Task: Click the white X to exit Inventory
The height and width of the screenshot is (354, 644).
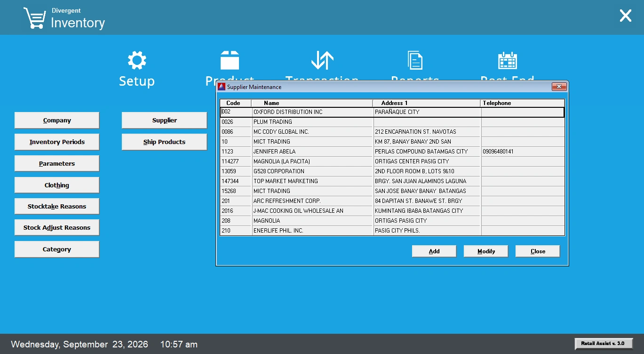Action: point(625,16)
